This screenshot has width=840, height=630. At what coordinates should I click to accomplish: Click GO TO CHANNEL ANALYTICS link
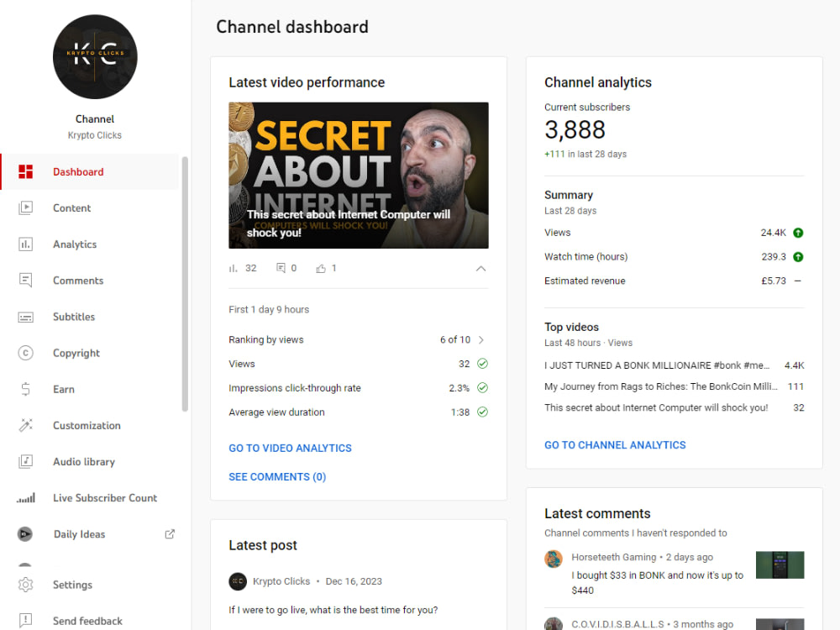(615, 445)
